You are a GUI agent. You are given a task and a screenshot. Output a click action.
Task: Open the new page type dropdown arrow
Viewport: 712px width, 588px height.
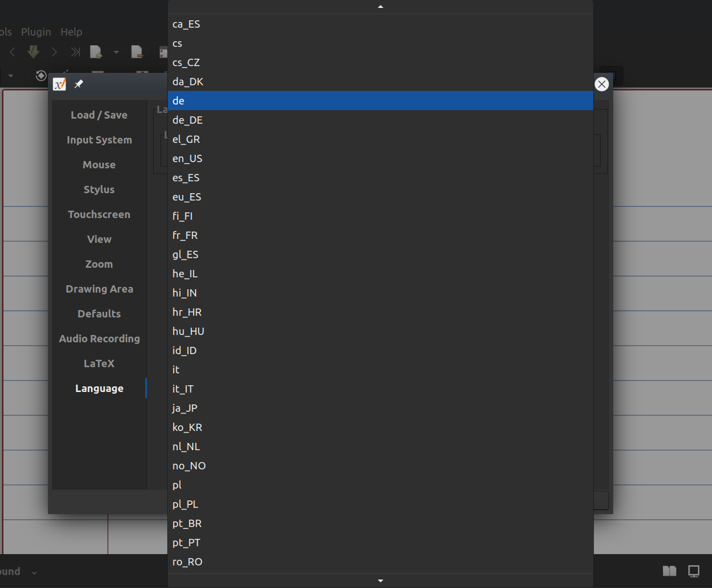117,53
